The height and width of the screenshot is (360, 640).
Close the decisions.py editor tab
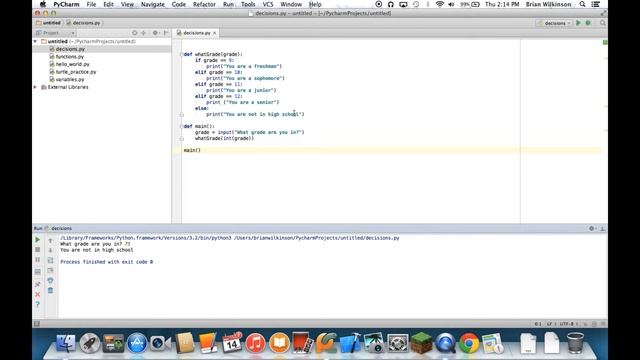[215, 33]
